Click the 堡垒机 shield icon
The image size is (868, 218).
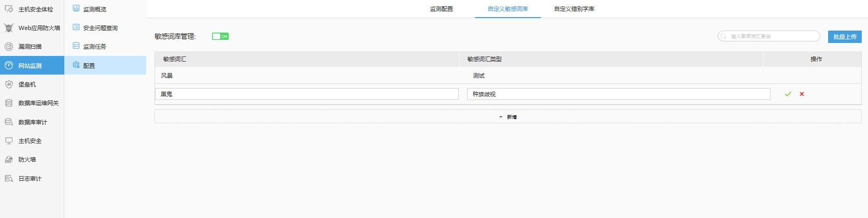click(x=9, y=84)
